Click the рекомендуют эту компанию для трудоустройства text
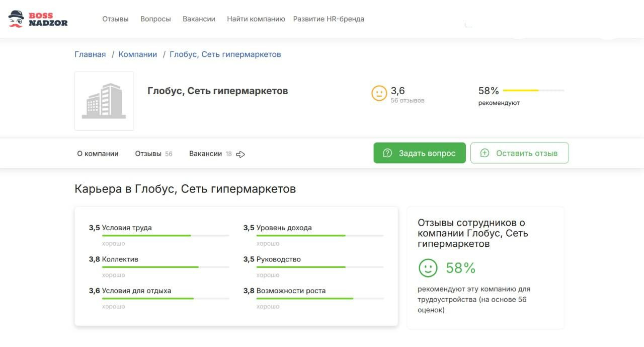The image size is (644, 347). pyautogui.click(x=474, y=300)
